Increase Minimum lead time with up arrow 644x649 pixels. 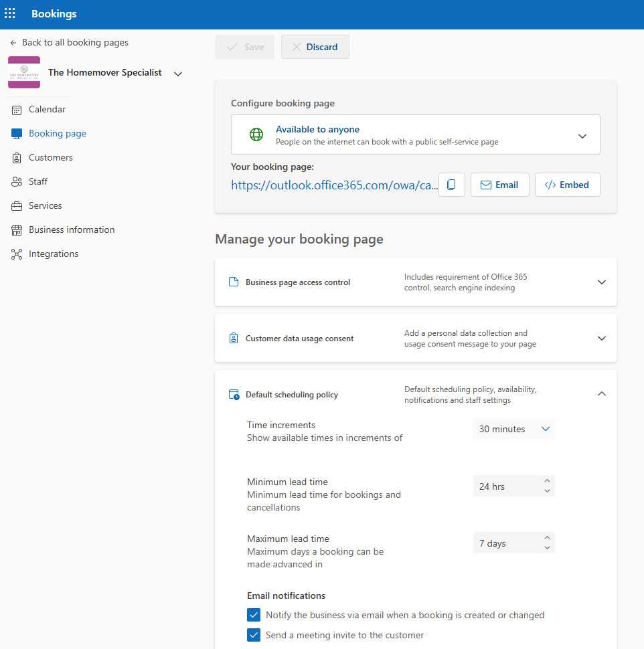coord(547,481)
